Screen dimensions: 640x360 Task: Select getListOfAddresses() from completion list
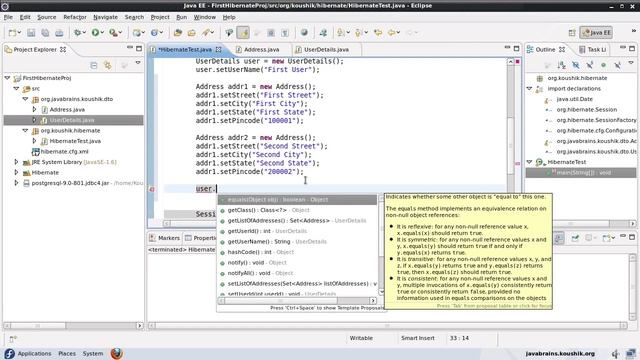click(x=297, y=221)
